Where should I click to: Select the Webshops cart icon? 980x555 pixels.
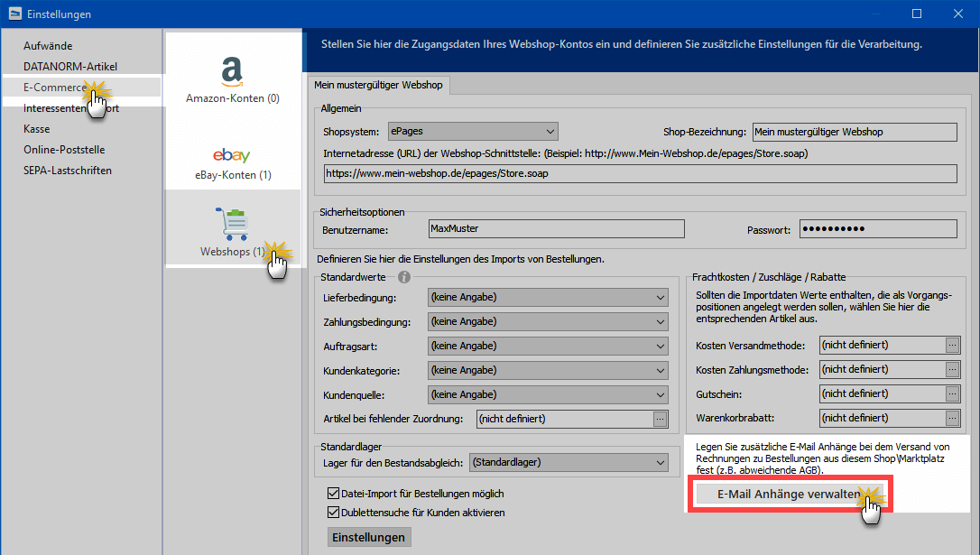(x=233, y=224)
